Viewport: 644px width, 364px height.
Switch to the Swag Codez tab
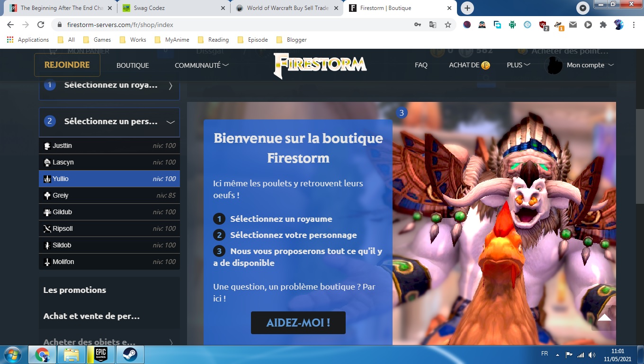point(173,8)
